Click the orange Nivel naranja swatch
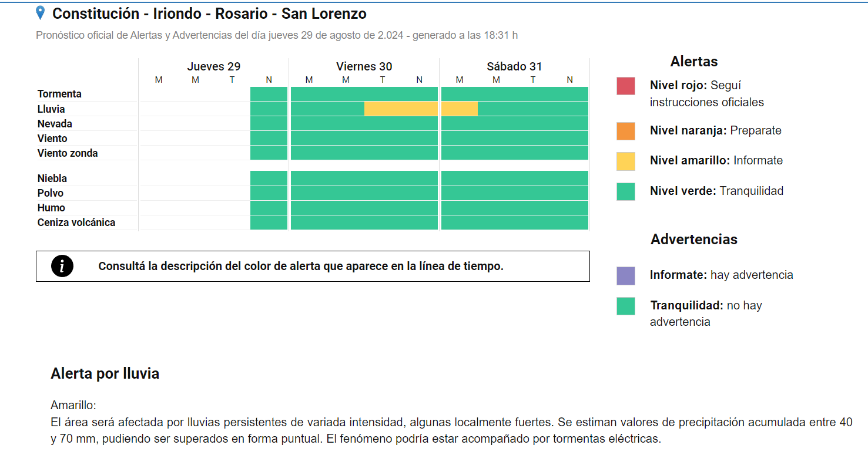Viewport: 868px width, 455px height. [x=626, y=131]
